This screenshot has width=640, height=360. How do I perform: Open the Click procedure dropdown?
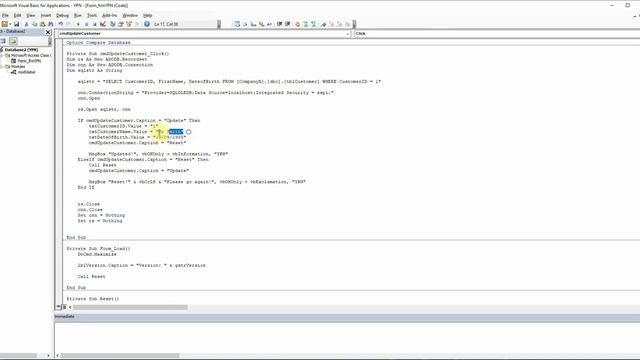point(496,33)
